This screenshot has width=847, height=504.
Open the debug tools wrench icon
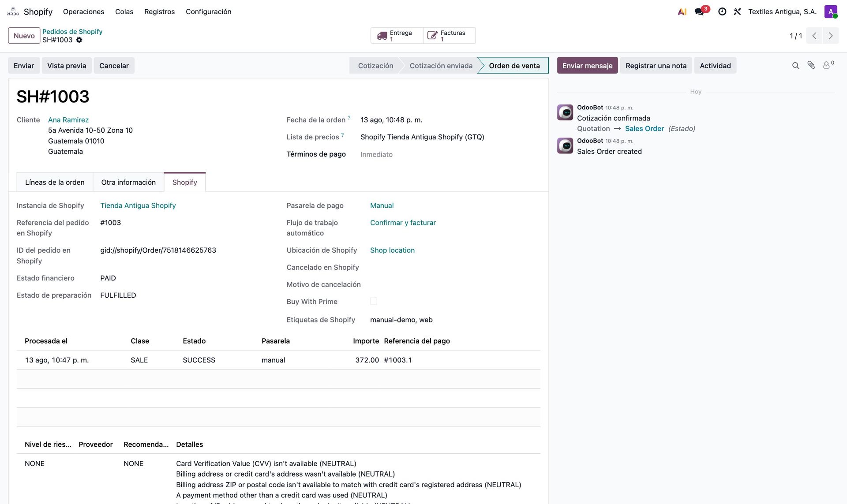pos(737,11)
